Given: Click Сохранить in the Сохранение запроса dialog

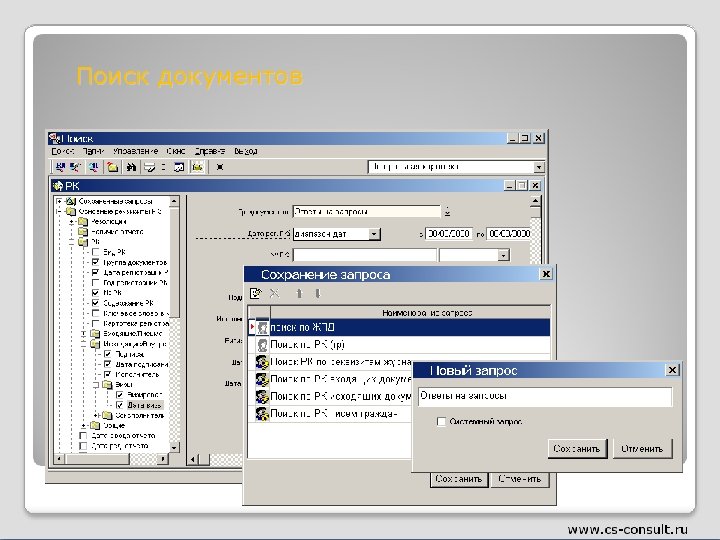Looking at the screenshot, I should (x=458, y=479).
